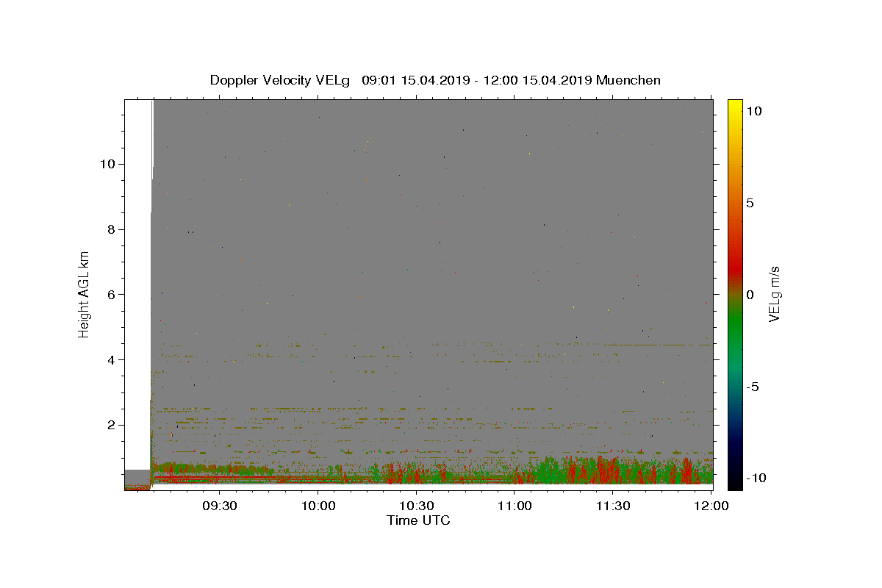Screen dimensions: 882x588
Task: Select the 'Muenchen' station name in the title
Action: click(x=628, y=80)
